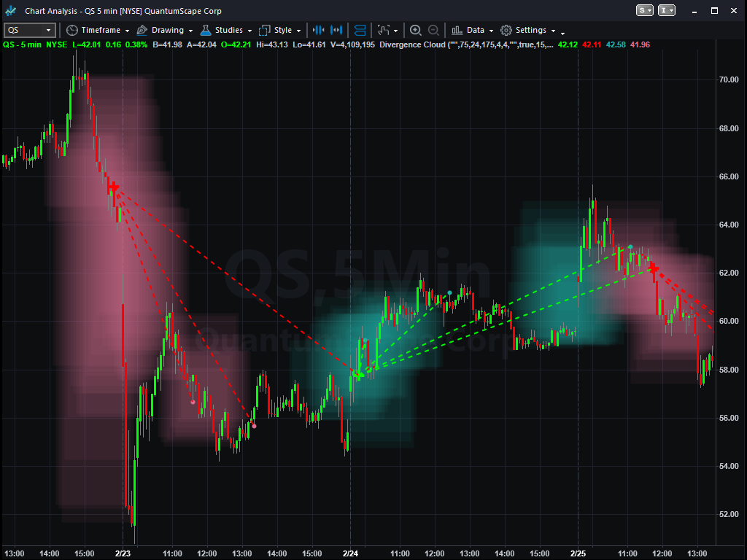Screen dimensions: 747x560
Task: Open chart Settings gear icon
Action: coord(506,30)
